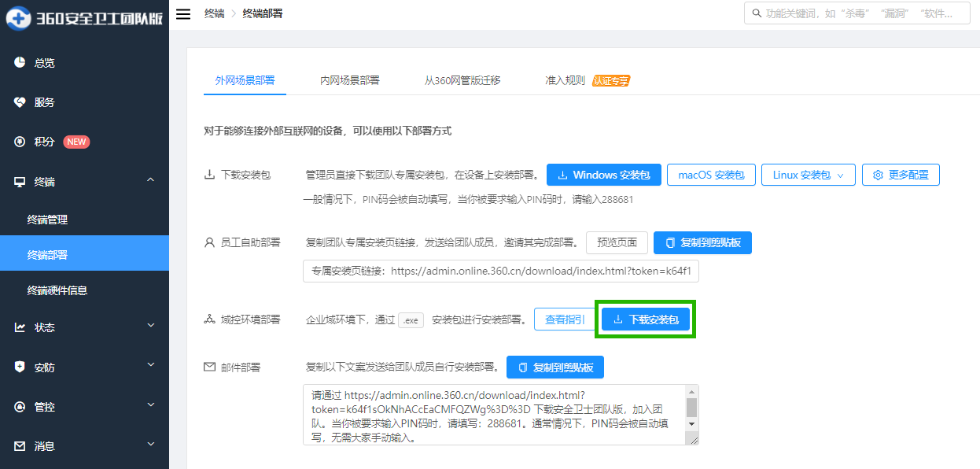Click the textarea scrollbar up arrow
The height and width of the screenshot is (469, 980).
click(x=692, y=391)
